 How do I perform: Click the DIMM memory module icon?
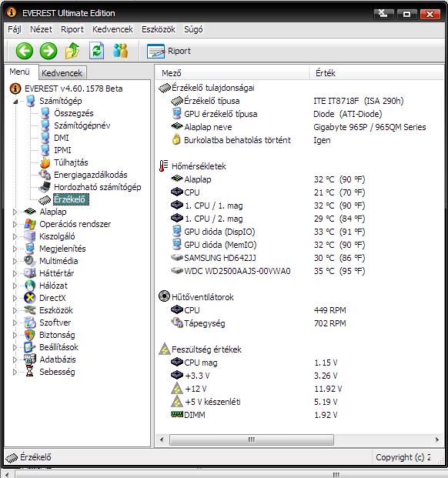(177, 415)
